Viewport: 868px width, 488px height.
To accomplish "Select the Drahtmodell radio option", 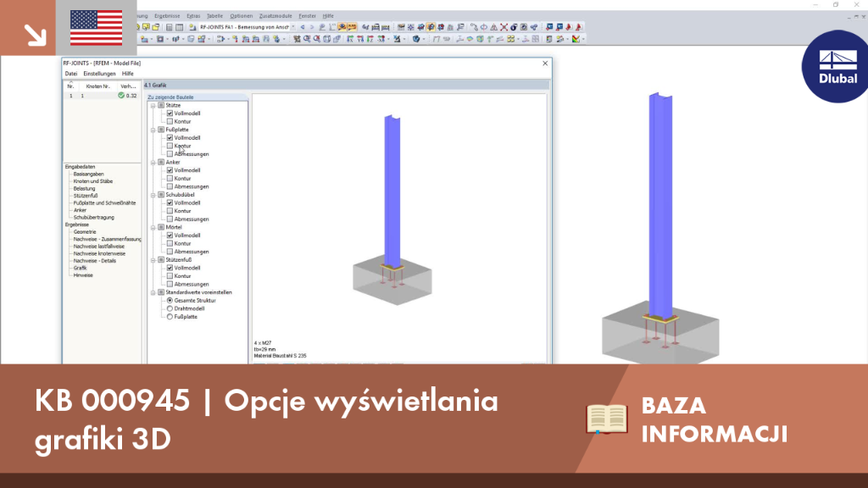I will 170,308.
